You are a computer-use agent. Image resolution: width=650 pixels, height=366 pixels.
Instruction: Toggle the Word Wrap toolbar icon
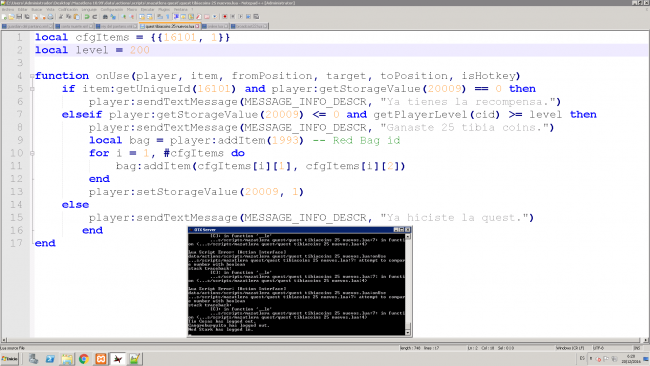(x=159, y=17)
